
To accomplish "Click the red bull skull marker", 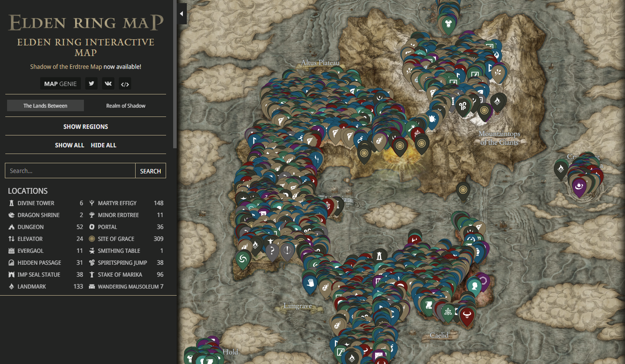I will coord(467,316).
